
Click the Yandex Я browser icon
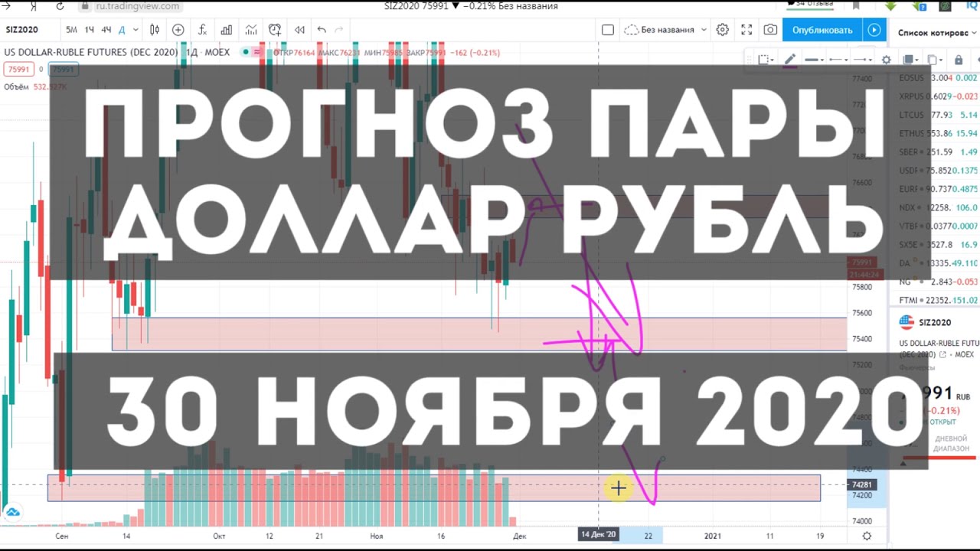point(33,6)
